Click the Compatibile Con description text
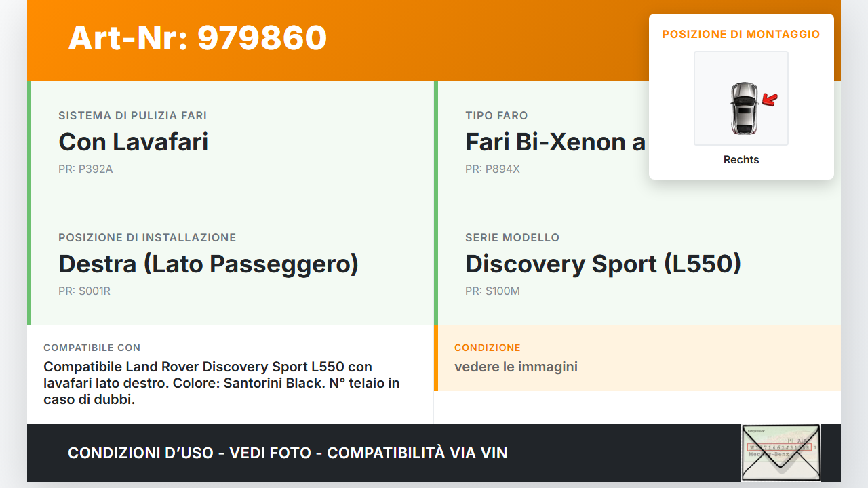Screen dimensions: 868x488 [x=221, y=383]
